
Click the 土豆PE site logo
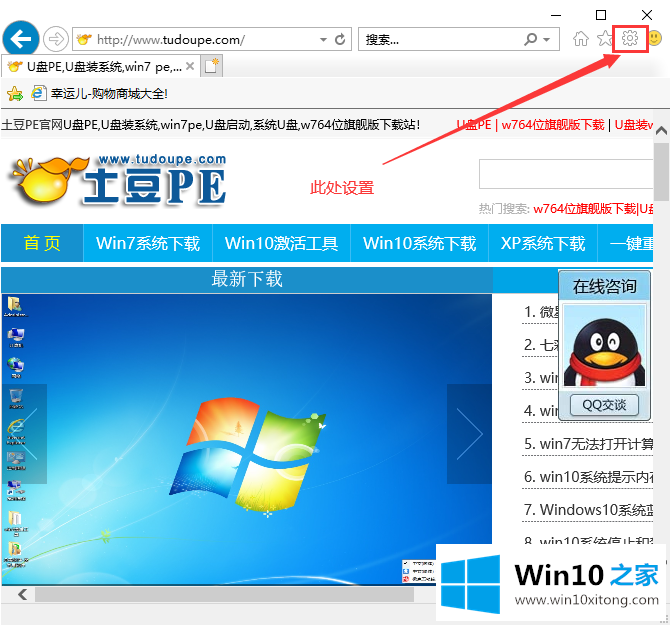[118, 180]
